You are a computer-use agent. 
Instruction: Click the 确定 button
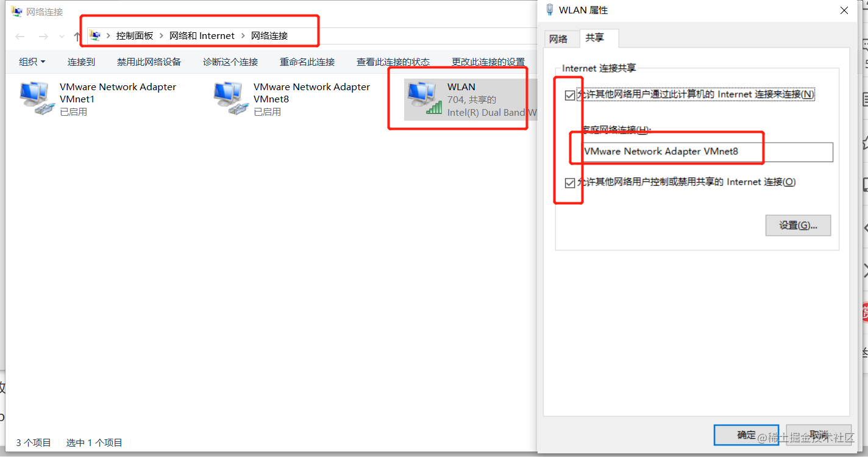click(746, 435)
